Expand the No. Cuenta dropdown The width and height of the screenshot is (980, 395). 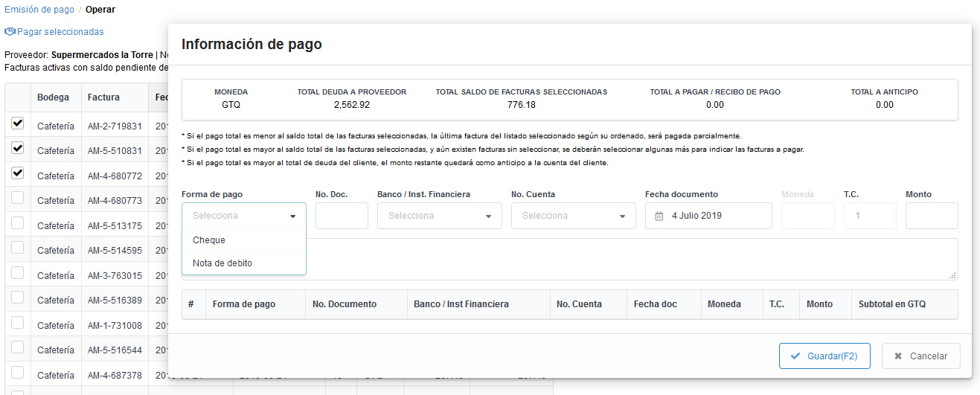pyautogui.click(x=573, y=216)
